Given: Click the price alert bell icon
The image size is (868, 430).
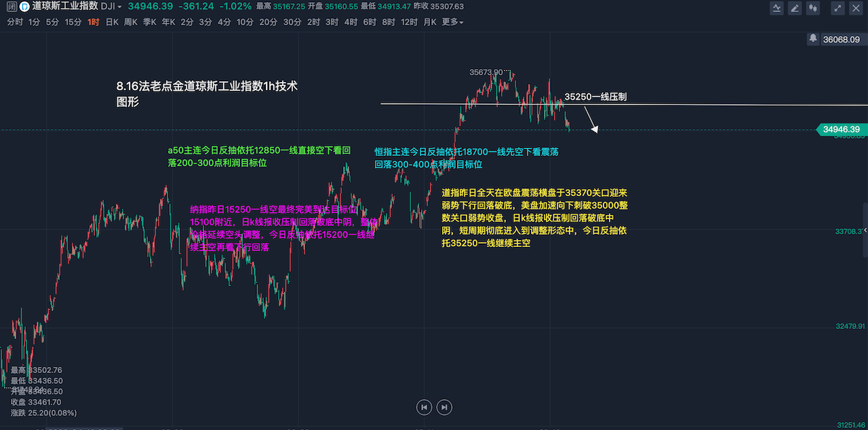Looking at the screenshot, I should 812,39.
